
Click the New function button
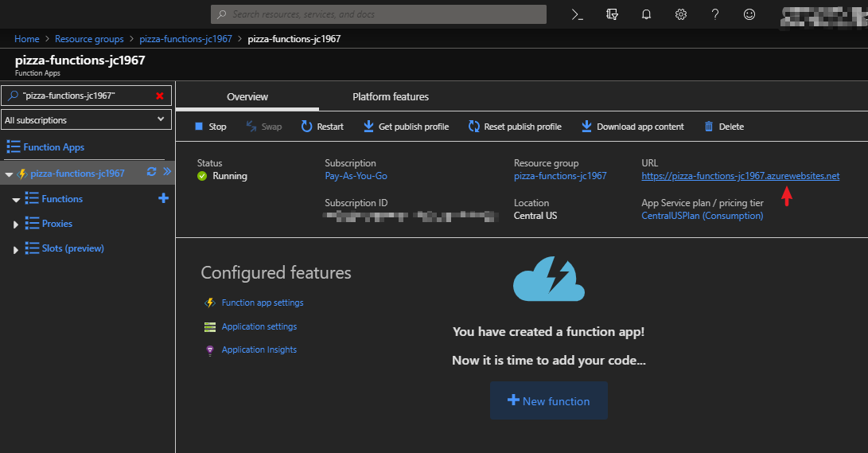(549, 400)
